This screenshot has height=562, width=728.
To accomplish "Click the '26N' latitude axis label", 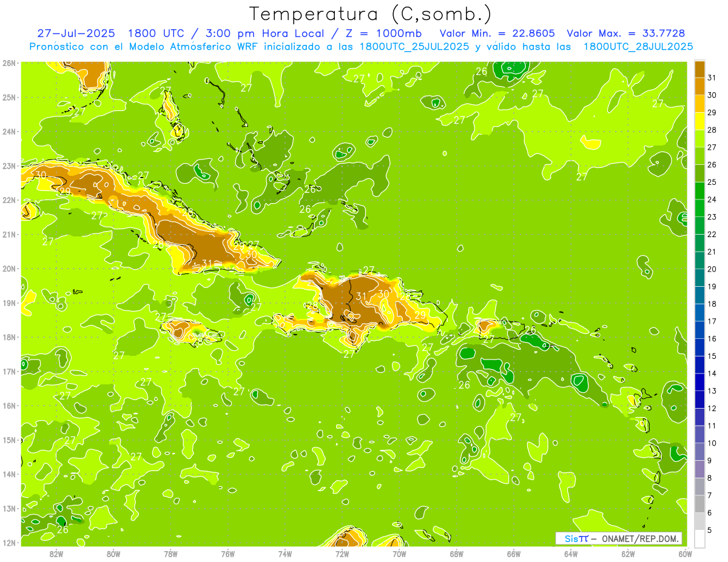I will pos(9,63).
